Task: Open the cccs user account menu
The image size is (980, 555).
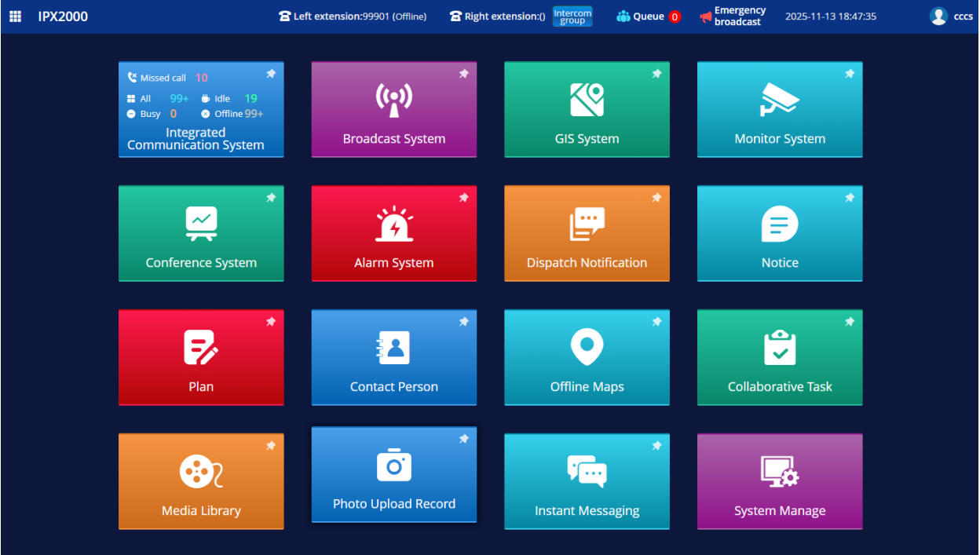Action: (x=951, y=16)
